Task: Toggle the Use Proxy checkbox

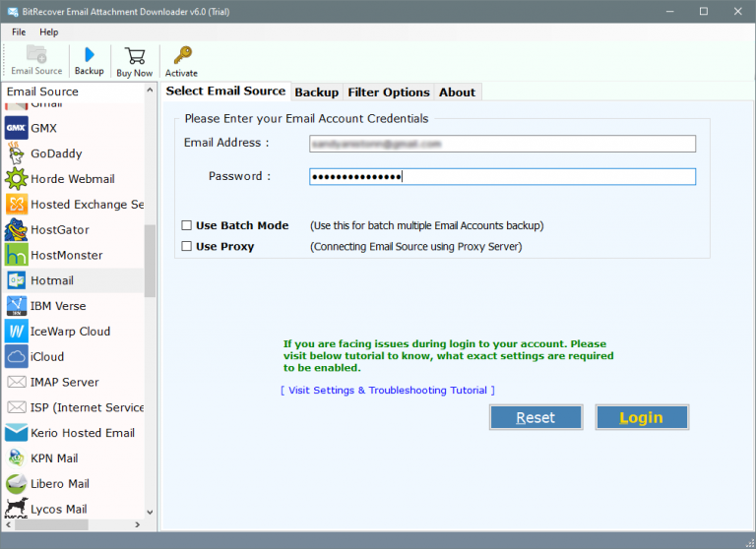Action: [187, 246]
